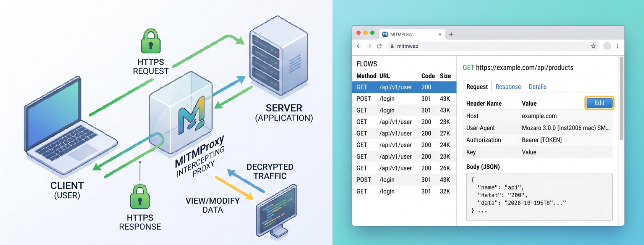Select the highlighted GET /api/v1/user flow

tap(404, 87)
